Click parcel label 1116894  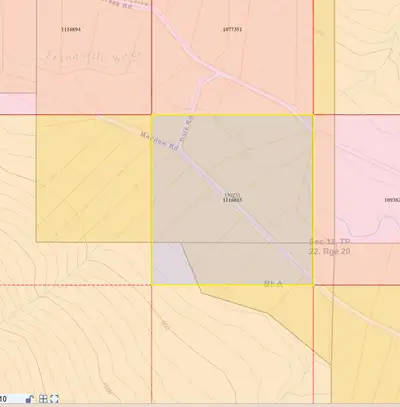click(x=71, y=29)
